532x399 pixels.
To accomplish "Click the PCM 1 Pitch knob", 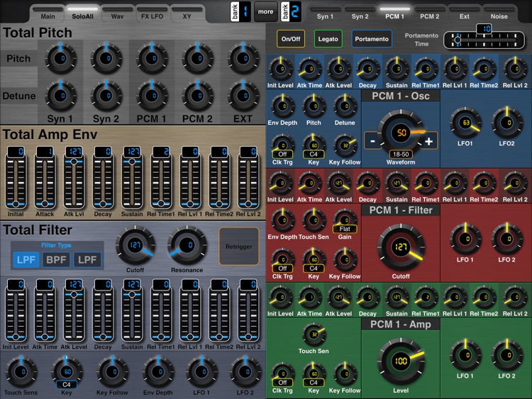I will pyautogui.click(x=153, y=59).
